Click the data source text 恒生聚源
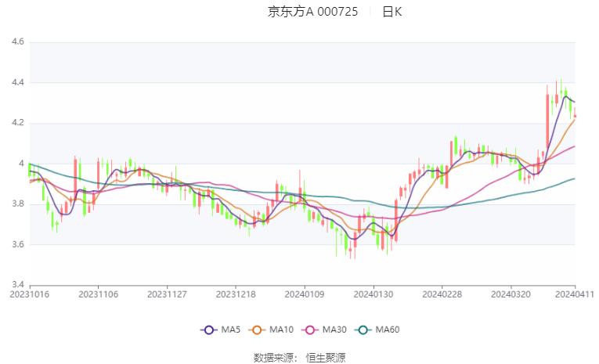Viewport: 599px width, 364px height. (326, 358)
